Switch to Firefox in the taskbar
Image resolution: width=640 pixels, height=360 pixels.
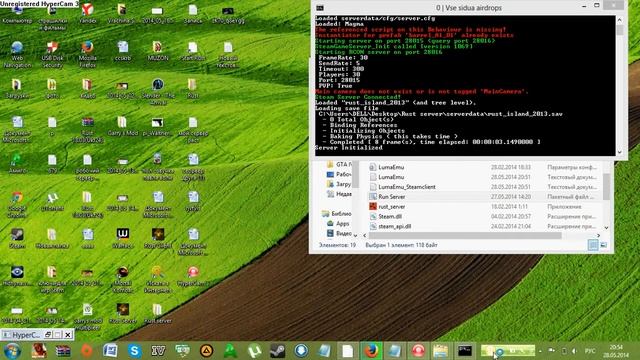point(371,351)
